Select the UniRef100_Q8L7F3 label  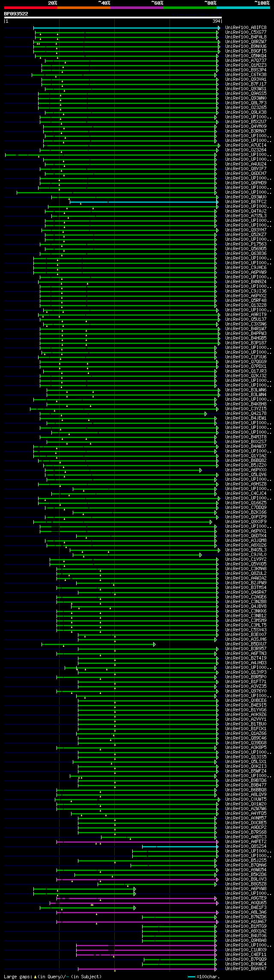point(246,103)
